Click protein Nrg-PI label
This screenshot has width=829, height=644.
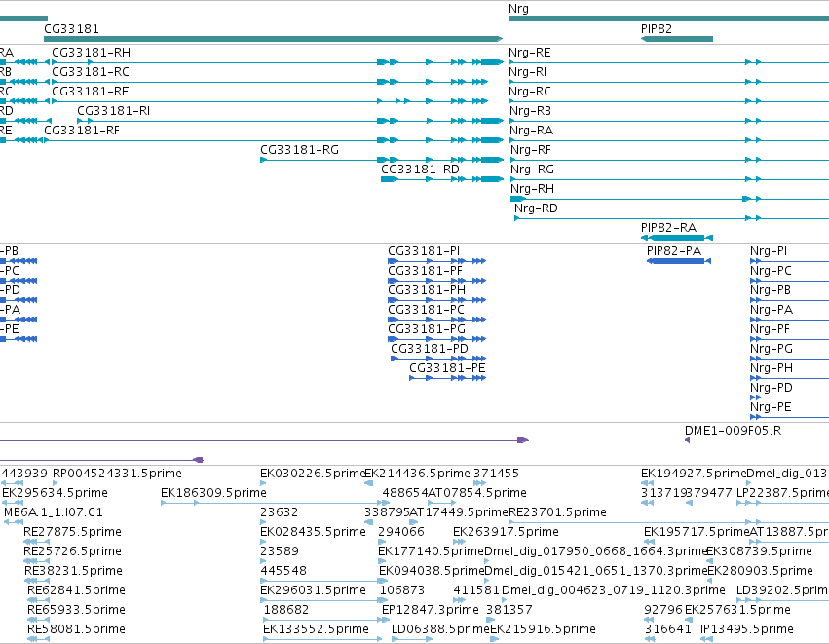click(x=769, y=251)
